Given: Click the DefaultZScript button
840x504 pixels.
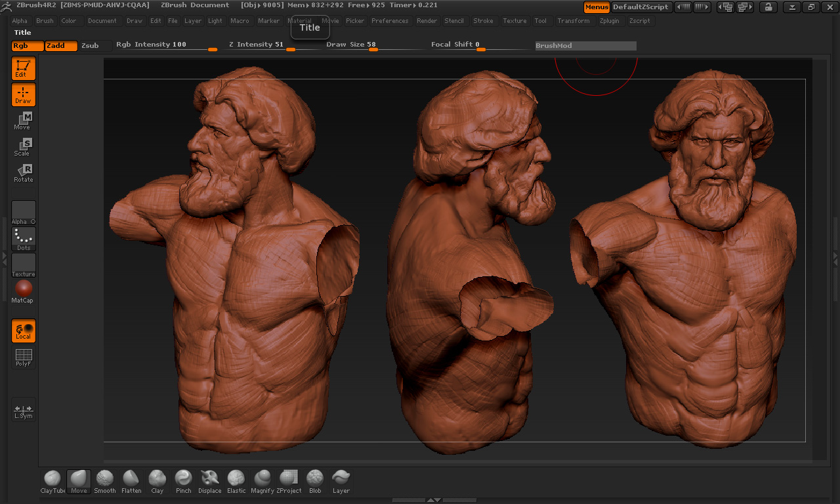Looking at the screenshot, I should point(640,7).
